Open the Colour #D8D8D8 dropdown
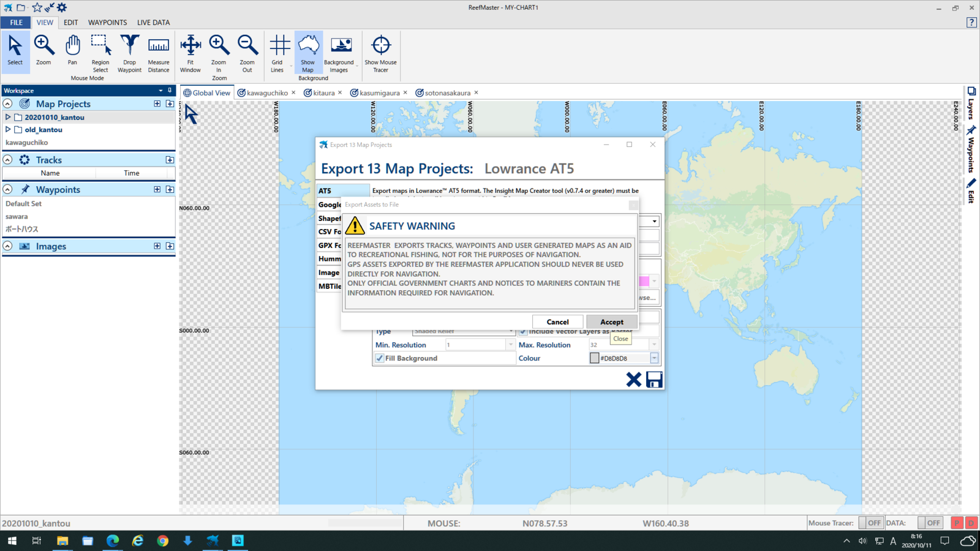Image resolution: width=980 pixels, height=551 pixels. 654,358
